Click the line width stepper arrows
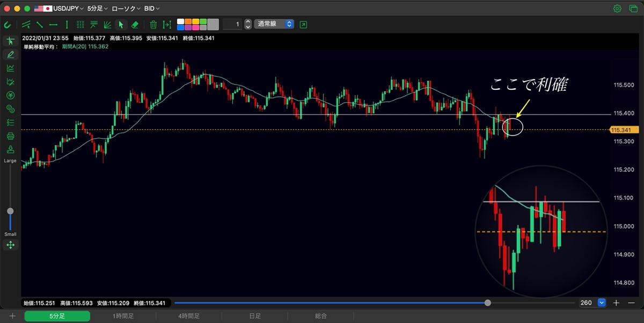This screenshot has height=323, width=644. click(x=247, y=24)
